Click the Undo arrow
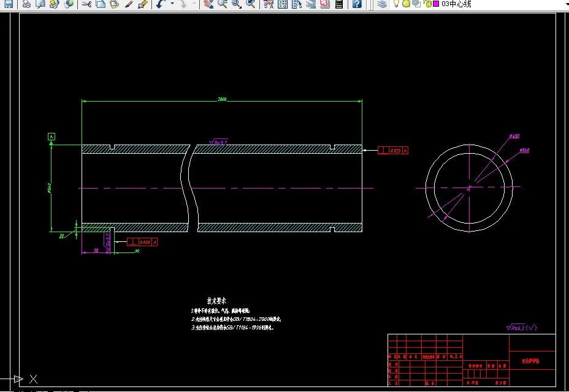 coord(161,4)
